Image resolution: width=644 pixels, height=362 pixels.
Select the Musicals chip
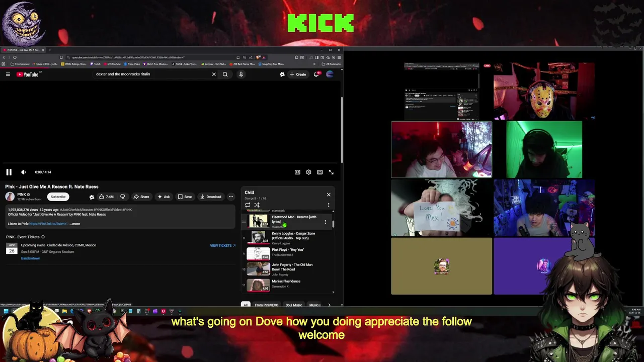click(x=315, y=305)
